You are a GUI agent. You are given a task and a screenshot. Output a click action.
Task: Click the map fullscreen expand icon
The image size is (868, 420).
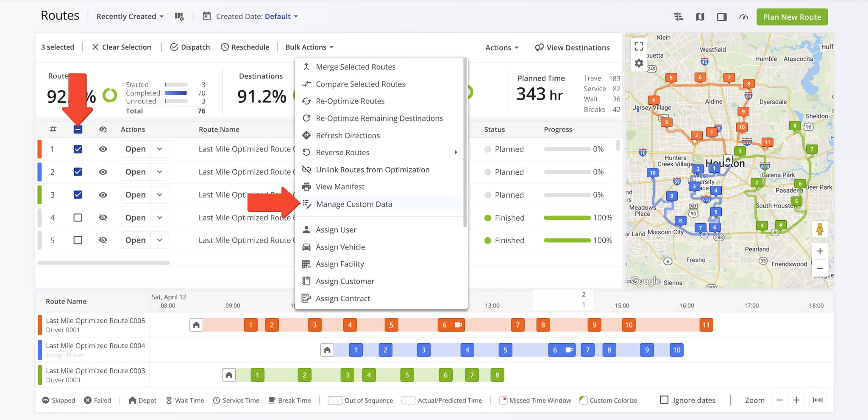639,46
